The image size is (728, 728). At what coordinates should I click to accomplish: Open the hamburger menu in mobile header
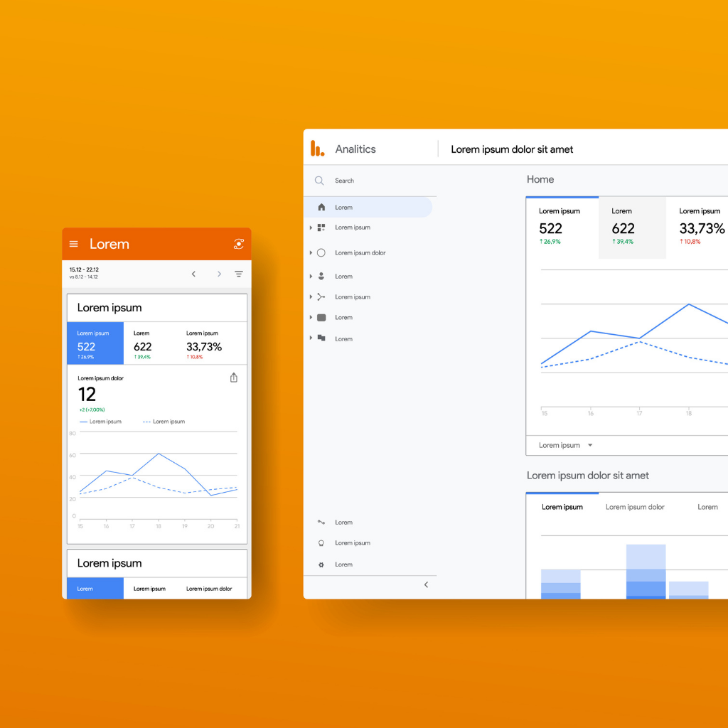point(74,244)
